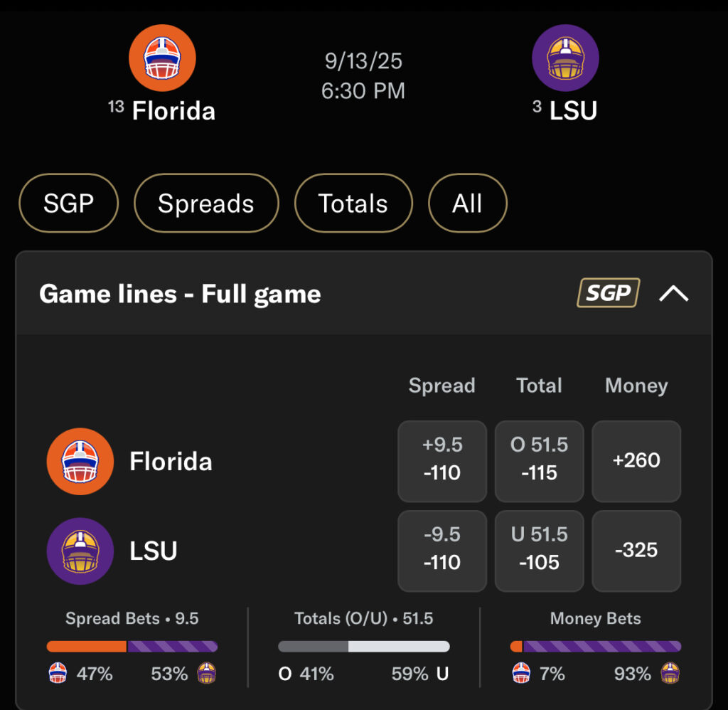Tap LSU helmet beside 53% spread bets
The image size is (728, 710).
[206, 673]
